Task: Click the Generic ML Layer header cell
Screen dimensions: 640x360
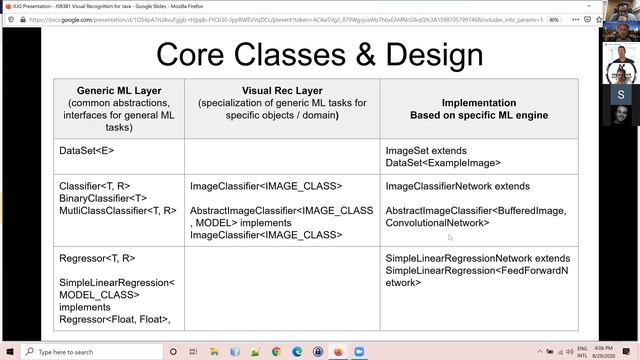Action: (119, 109)
